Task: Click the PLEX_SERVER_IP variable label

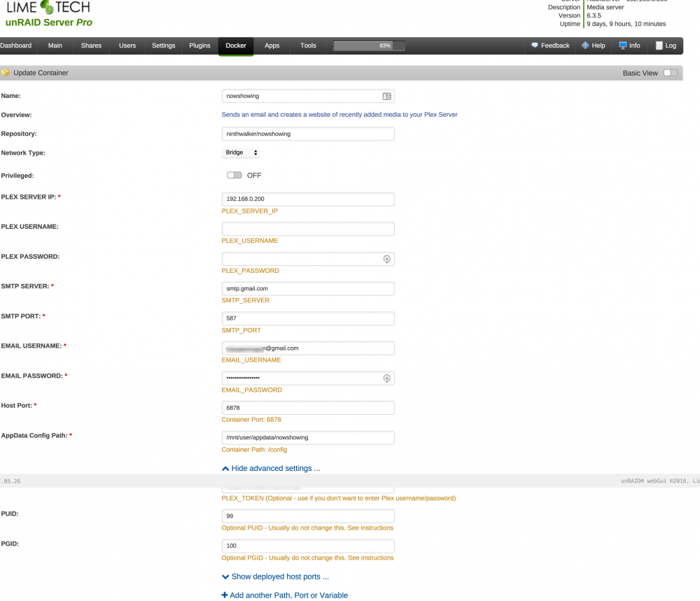Action: [250, 211]
